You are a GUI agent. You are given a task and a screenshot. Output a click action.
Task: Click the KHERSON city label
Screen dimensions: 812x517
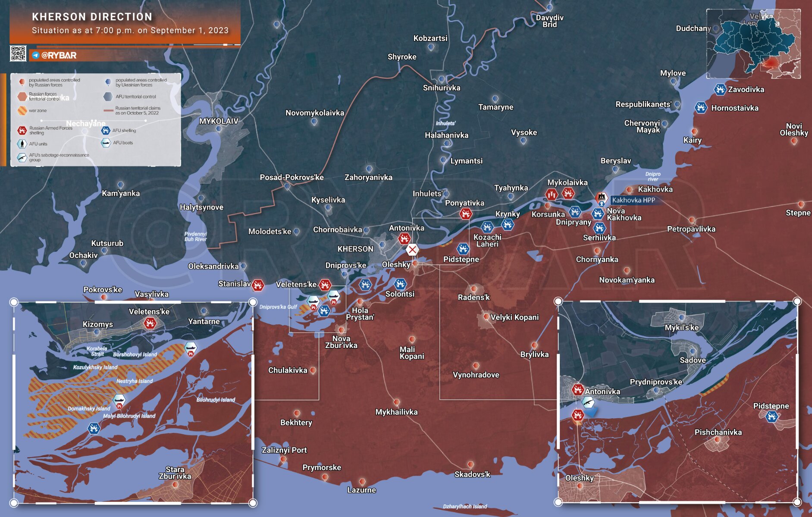click(355, 249)
